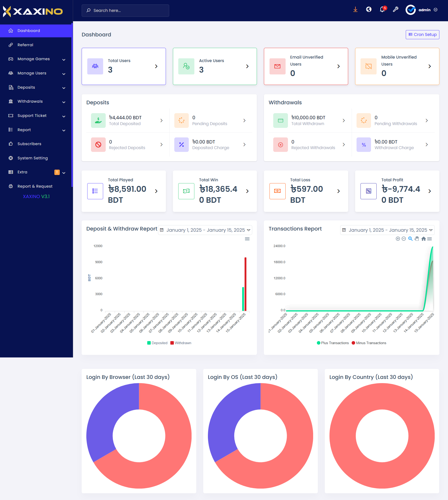Focus the Search here field

click(x=125, y=10)
